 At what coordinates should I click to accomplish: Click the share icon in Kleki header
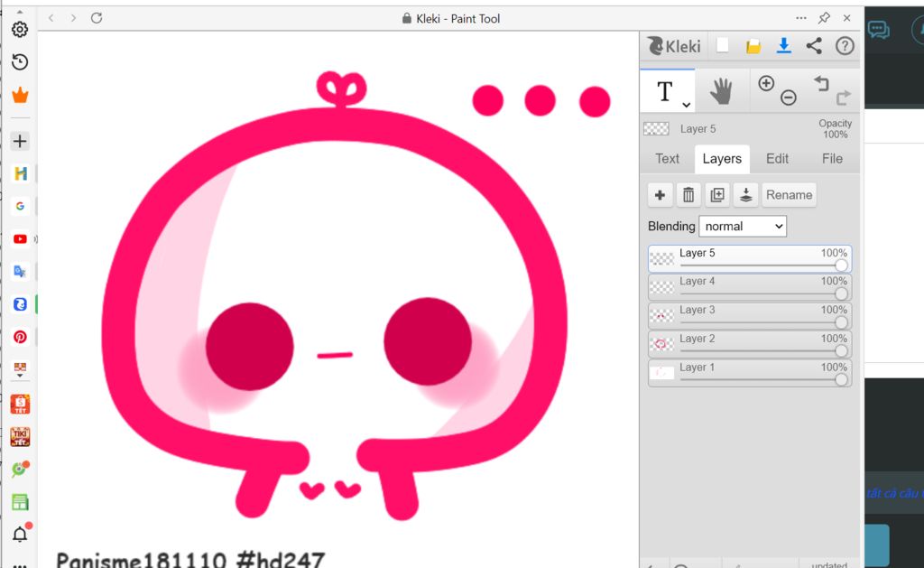(x=814, y=46)
